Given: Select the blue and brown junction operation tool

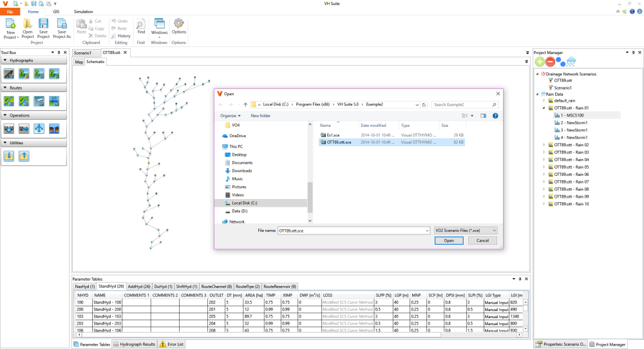Looking at the screenshot, I should [54, 129].
